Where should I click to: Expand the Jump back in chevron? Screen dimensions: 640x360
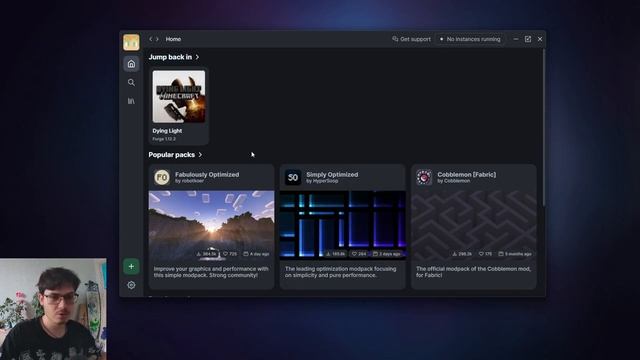point(198,57)
